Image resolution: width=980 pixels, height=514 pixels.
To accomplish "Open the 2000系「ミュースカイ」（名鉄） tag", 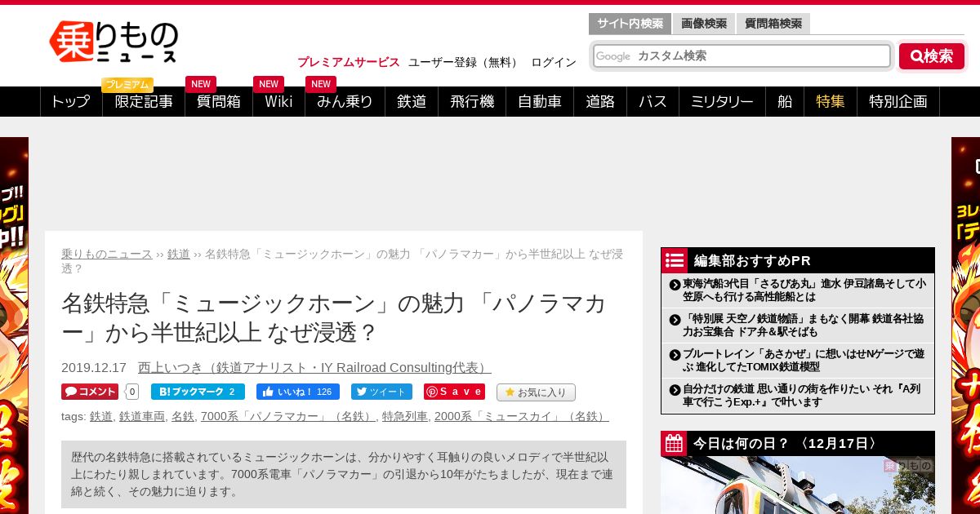I will [x=521, y=416].
